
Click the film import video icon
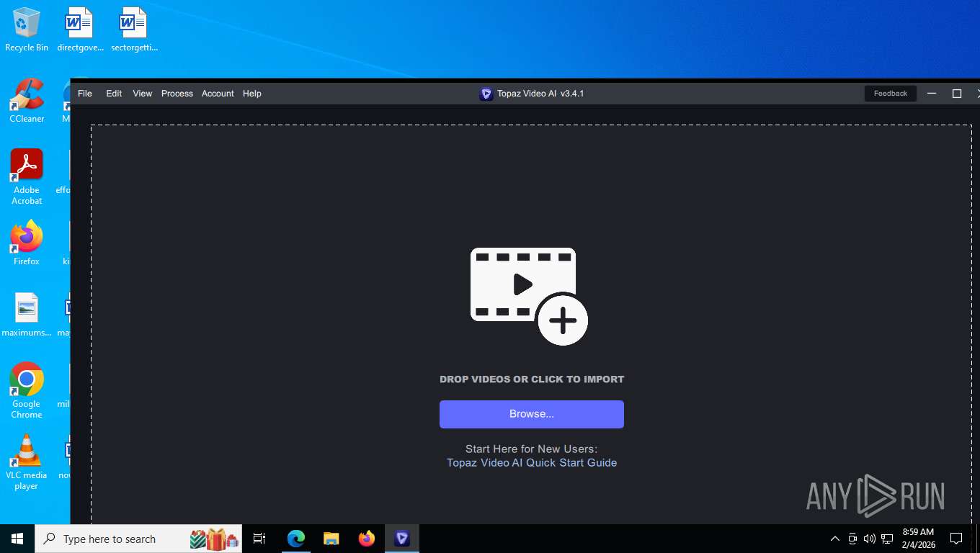coord(530,296)
